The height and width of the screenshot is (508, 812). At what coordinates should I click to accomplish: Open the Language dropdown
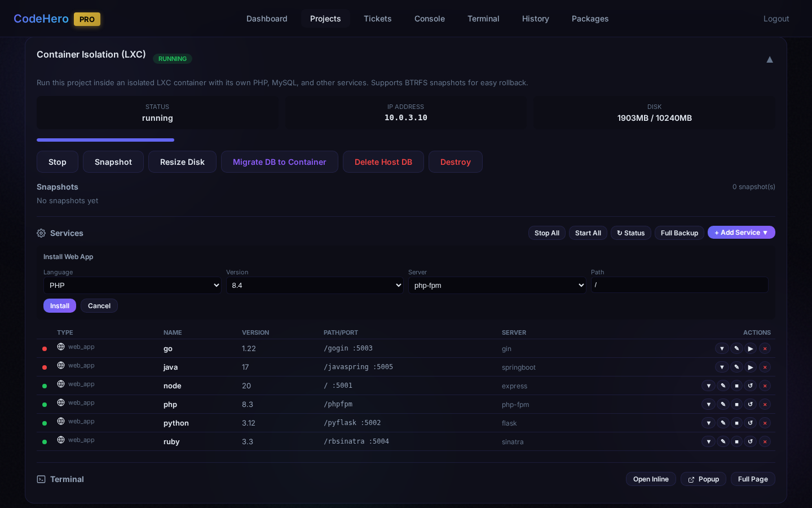tap(133, 286)
